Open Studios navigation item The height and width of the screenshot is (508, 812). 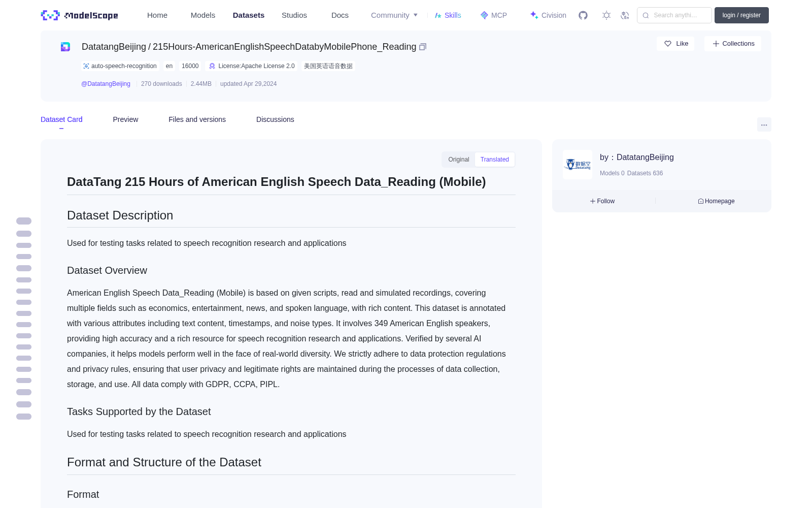coord(294,15)
